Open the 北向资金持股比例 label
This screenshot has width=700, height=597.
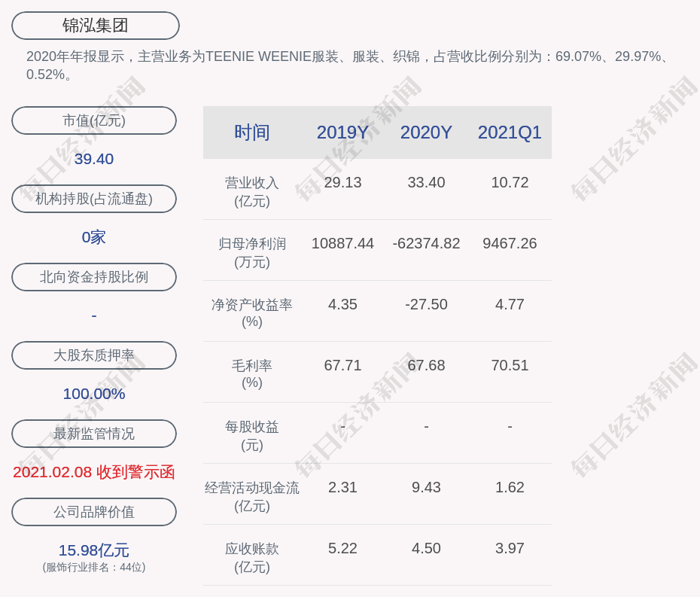[94, 277]
